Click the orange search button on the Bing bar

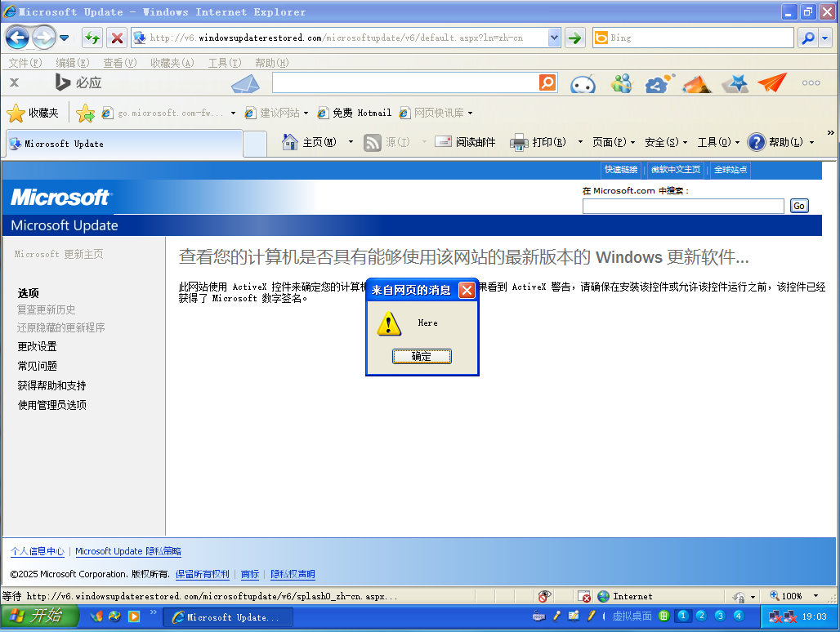[x=547, y=82]
